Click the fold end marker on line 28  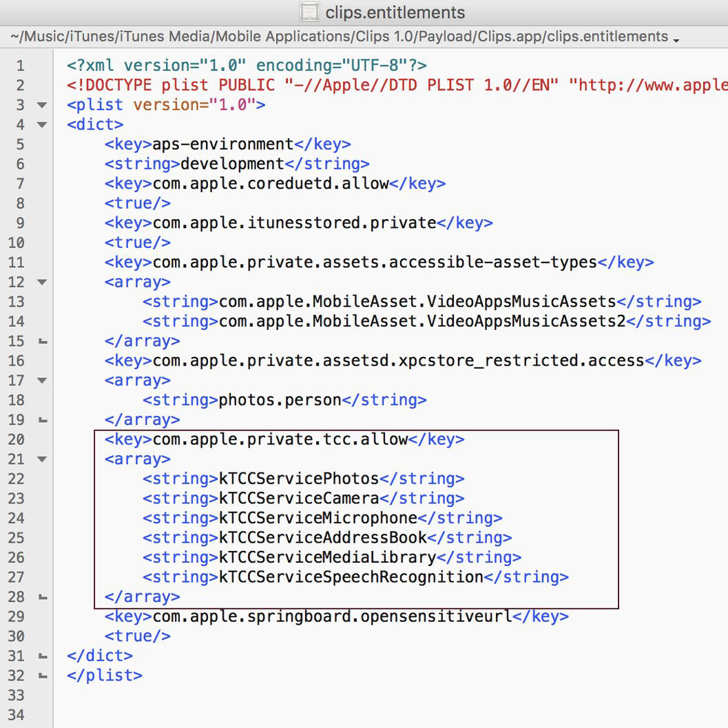pos(43,598)
